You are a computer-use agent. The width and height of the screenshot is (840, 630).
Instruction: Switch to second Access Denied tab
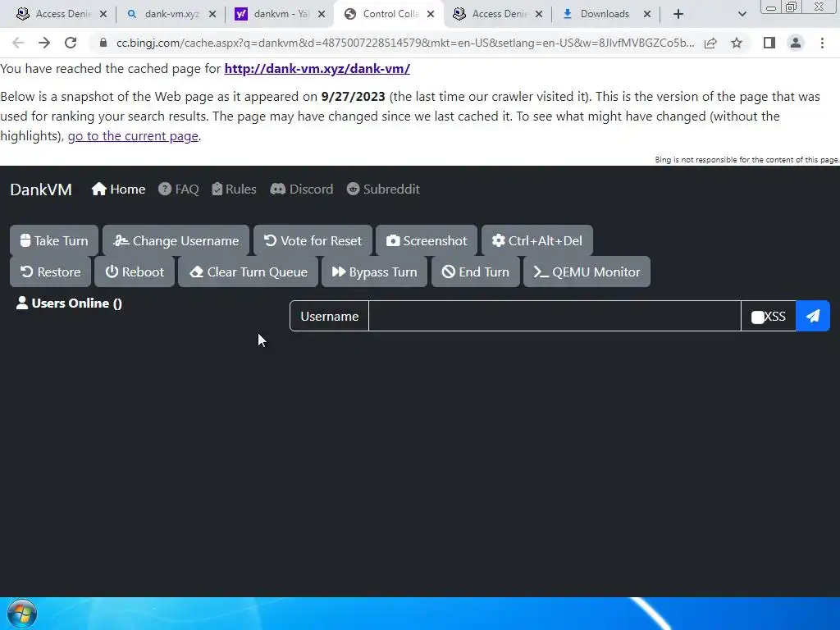pyautogui.click(x=496, y=14)
